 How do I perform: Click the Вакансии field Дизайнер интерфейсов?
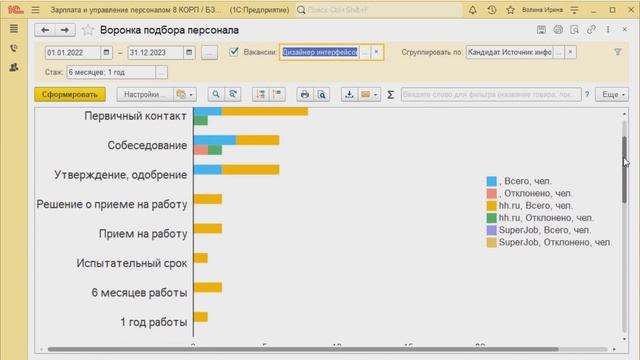(320, 52)
